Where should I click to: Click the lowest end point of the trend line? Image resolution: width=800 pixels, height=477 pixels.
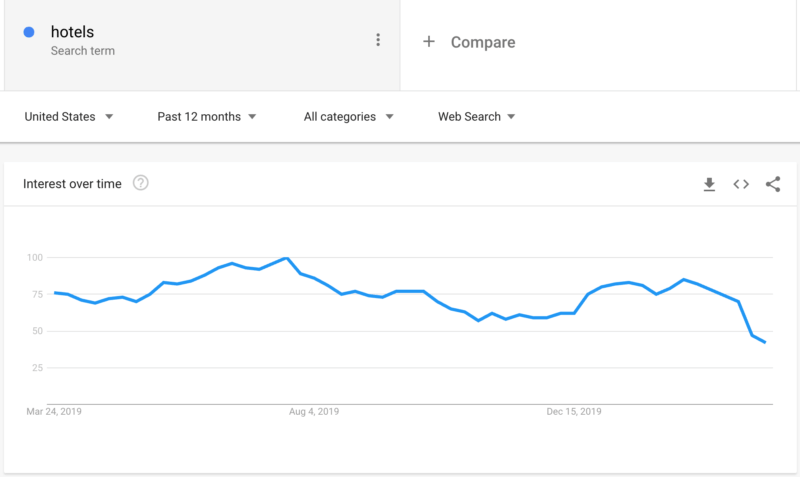tap(765, 343)
